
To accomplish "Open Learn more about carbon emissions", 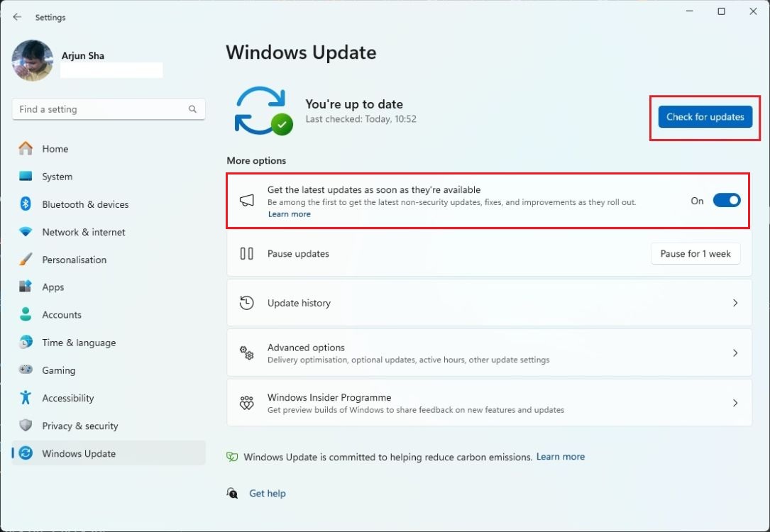I will [x=560, y=456].
